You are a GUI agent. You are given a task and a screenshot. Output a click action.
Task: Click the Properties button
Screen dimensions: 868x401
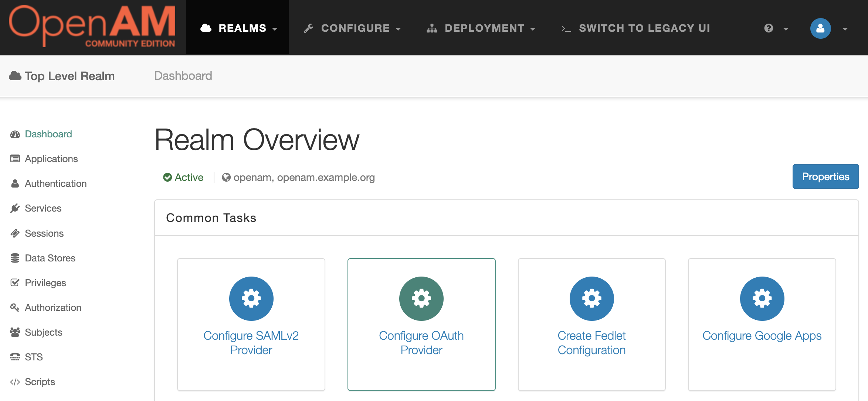click(825, 176)
